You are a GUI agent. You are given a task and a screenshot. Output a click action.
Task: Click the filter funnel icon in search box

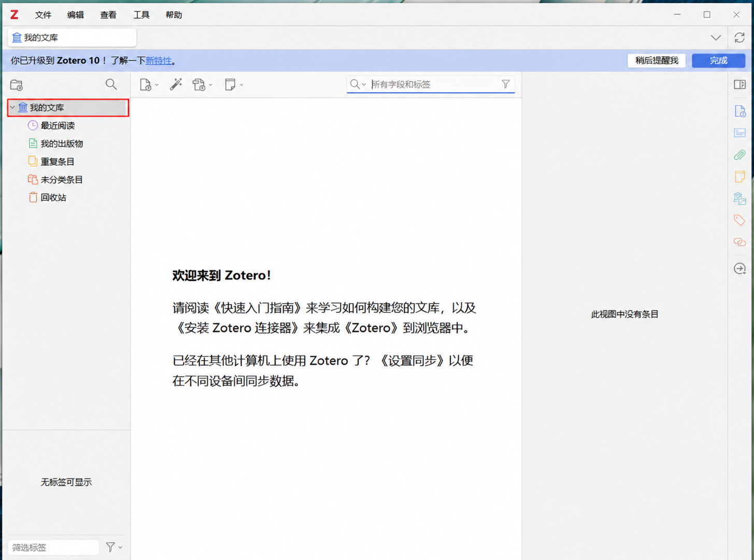pyautogui.click(x=506, y=84)
